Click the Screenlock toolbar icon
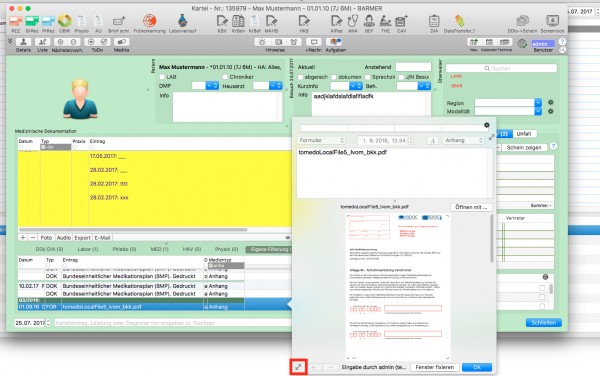 552,21
